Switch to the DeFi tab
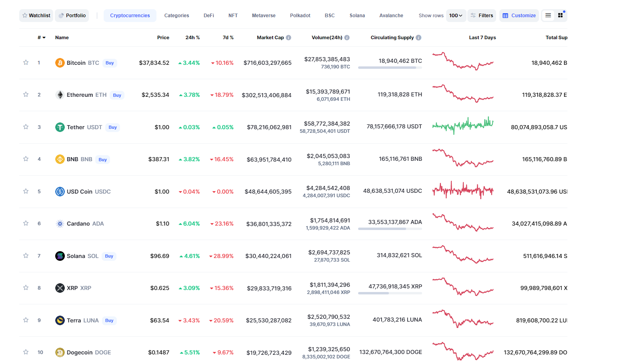 (x=208, y=16)
